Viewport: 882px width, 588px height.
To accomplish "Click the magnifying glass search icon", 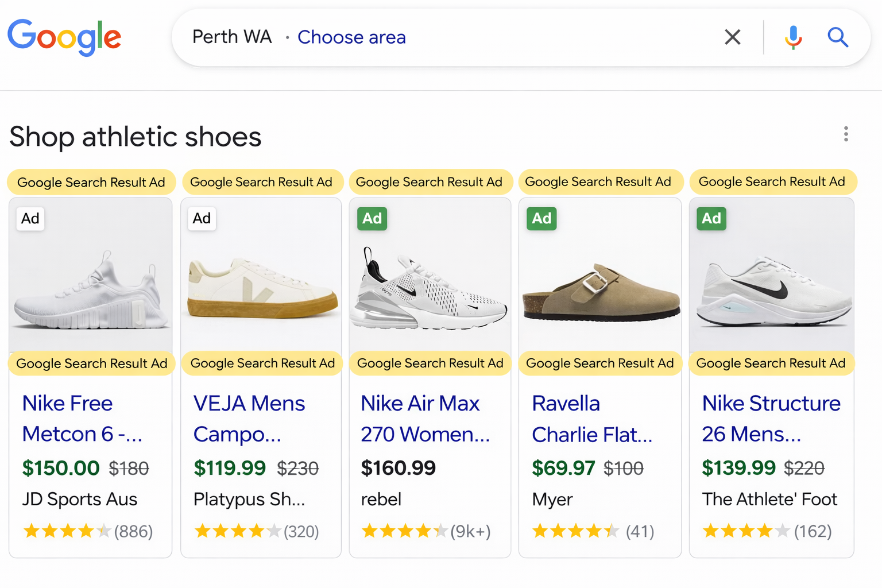I will coord(838,37).
